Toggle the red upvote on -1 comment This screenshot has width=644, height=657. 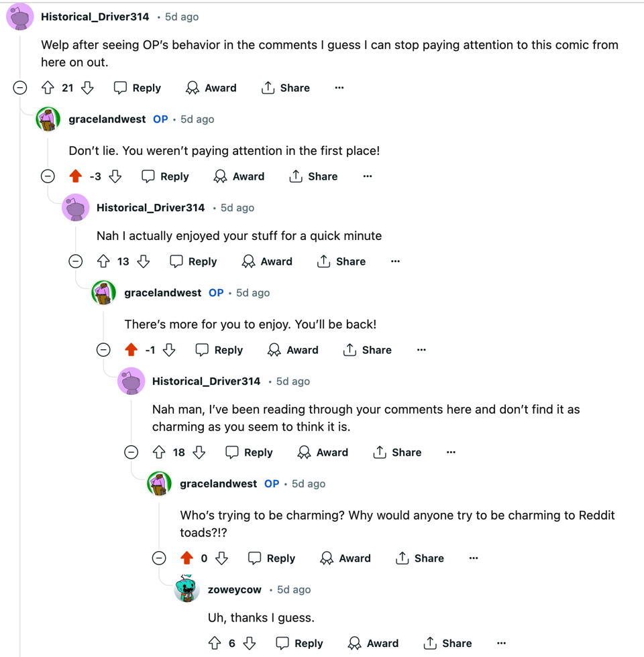pyautogui.click(x=131, y=350)
